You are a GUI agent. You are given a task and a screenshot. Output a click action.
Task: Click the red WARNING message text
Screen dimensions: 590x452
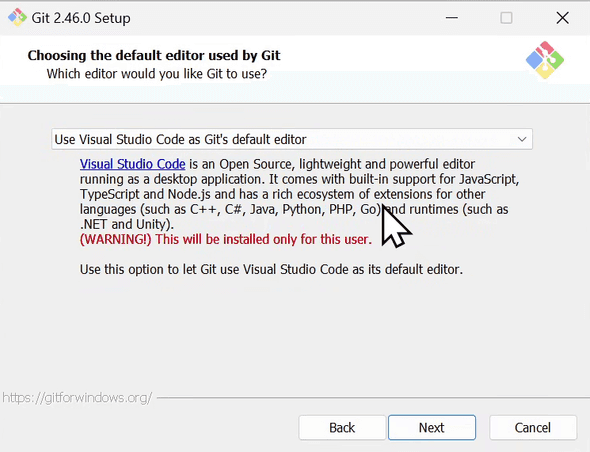(226, 239)
